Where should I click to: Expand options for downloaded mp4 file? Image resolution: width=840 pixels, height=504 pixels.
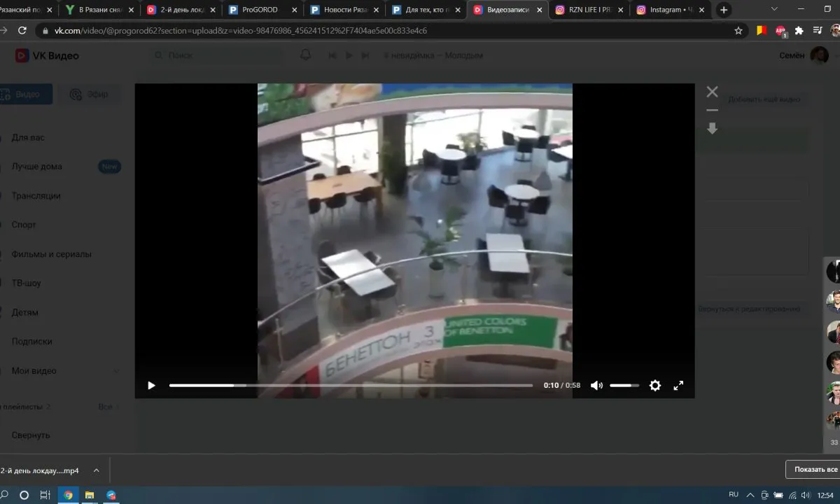tap(97, 470)
